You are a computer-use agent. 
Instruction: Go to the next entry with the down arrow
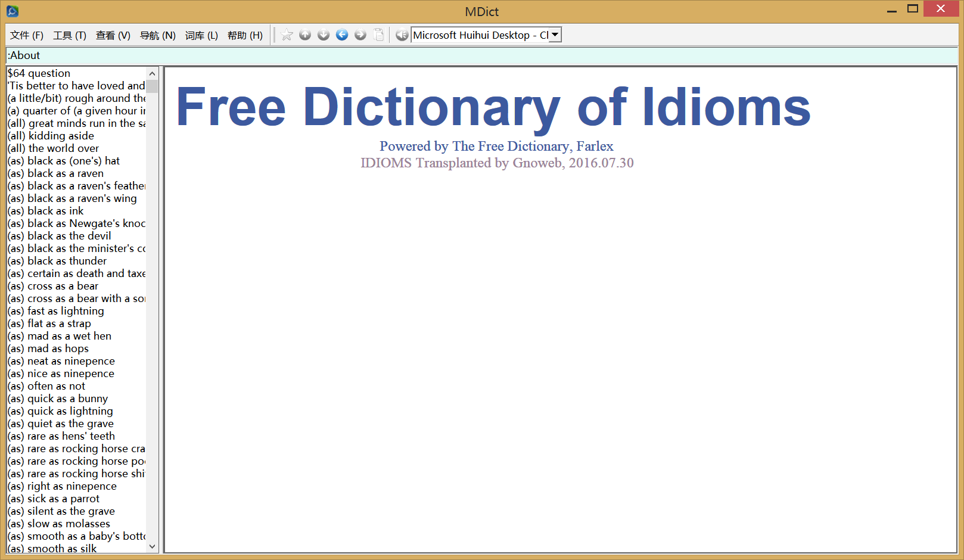[324, 35]
